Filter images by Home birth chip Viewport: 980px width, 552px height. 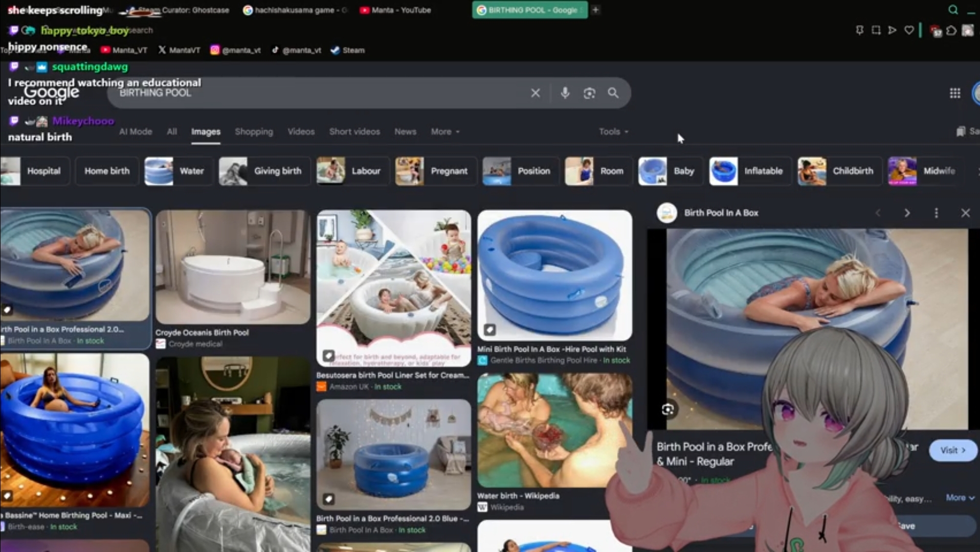(x=107, y=171)
